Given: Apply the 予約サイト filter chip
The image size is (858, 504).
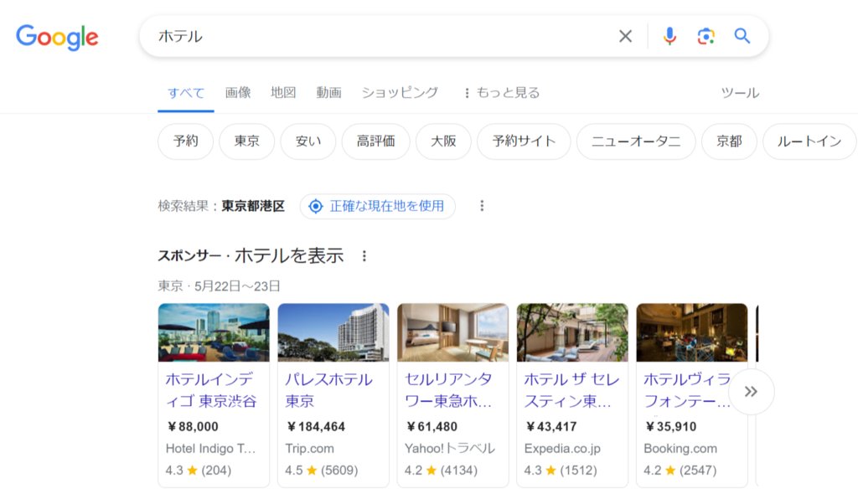Looking at the screenshot, I should click(524, 141).
